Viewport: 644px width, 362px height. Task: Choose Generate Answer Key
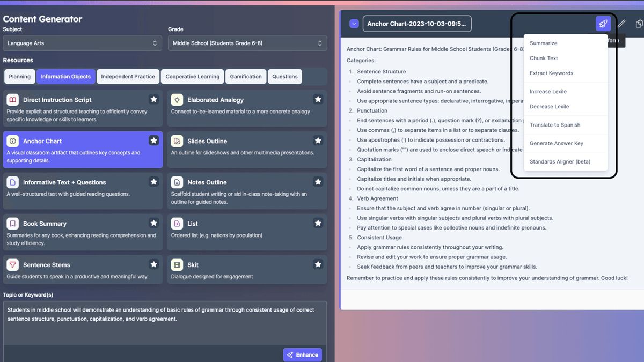pos(557,143)
